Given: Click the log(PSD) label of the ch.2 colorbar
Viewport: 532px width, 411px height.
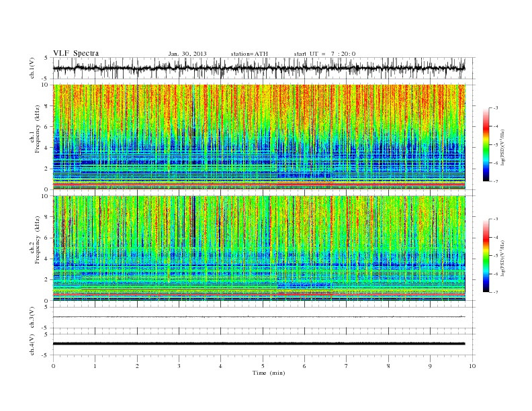Looking at the screenshot, I should pyautogui.click(x=502, y=259).
